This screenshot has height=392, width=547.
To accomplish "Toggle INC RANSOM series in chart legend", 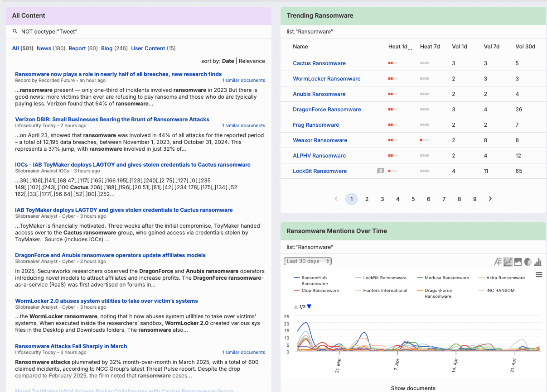I will coord(497,291).
